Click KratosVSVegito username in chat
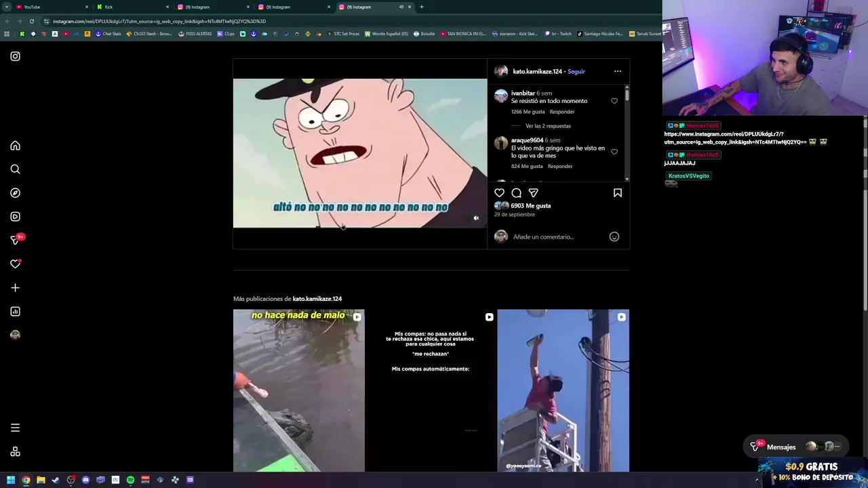The image size is (868, 488). click(688, 176)
